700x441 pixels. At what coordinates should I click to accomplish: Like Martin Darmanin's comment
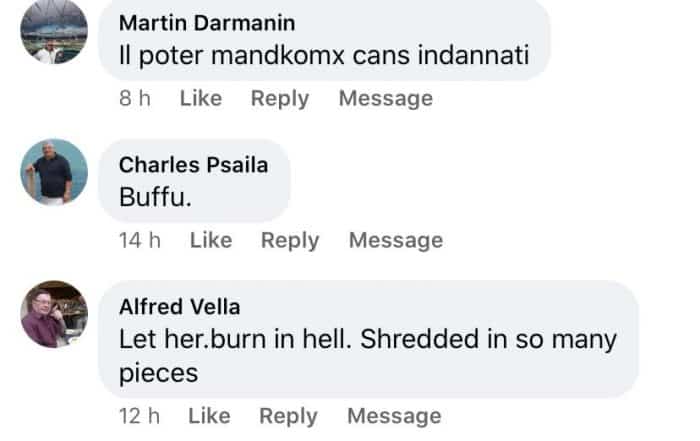coord(201,98)
